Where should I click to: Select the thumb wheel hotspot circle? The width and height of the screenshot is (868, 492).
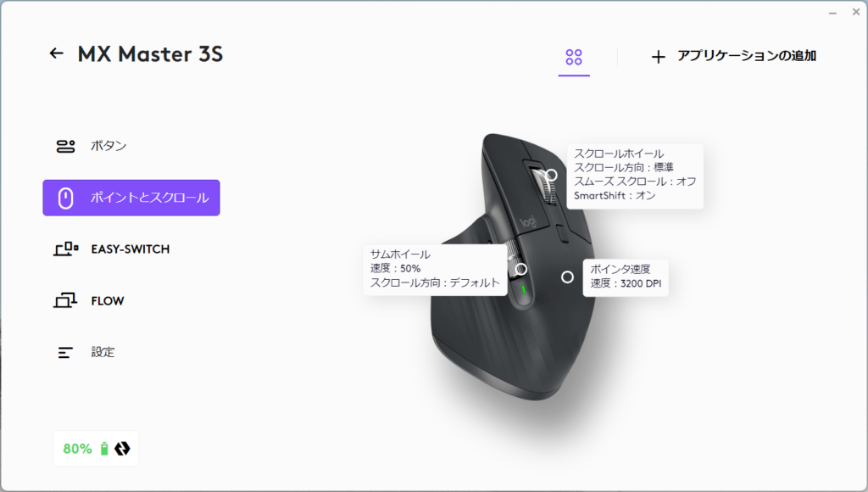pos(521,269)
